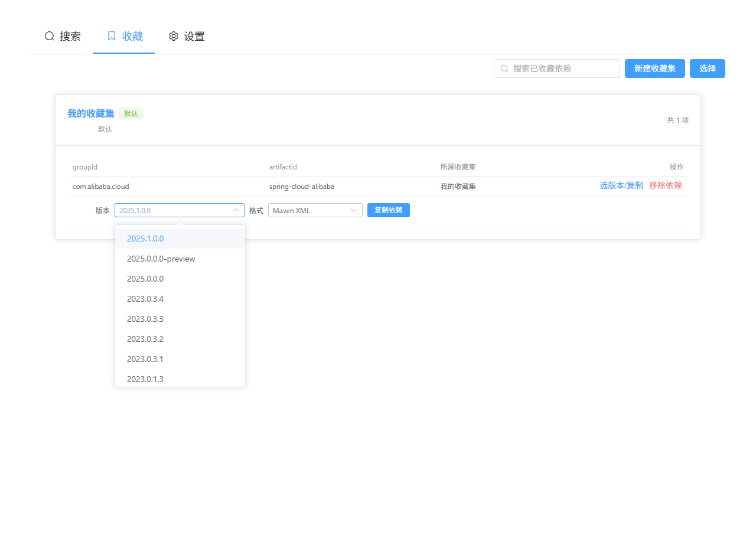Image resolution: width=756 pixels, height=555 pixels.
Task: Click the 操作 column header
Action: pos(677,167)
